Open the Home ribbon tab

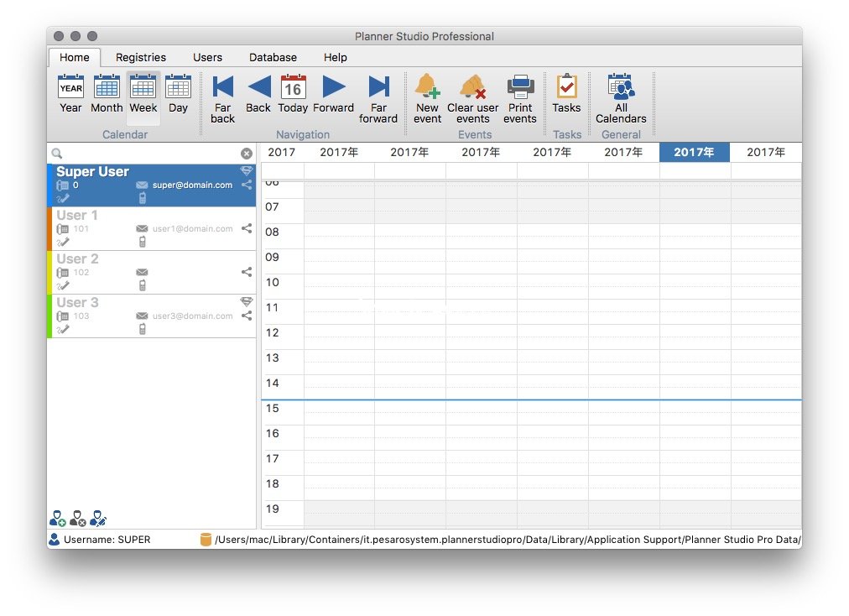[x=75, y=57]
